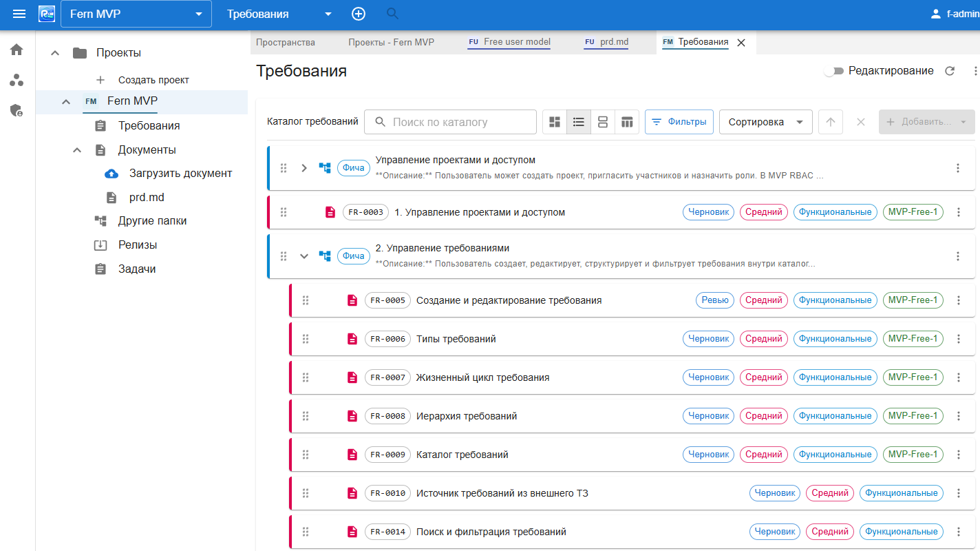The width and height of the screenshot is (980, 551).
Task: Switch to the Проекты - Fern MVP tab
Action: click(x=391, y=42)
